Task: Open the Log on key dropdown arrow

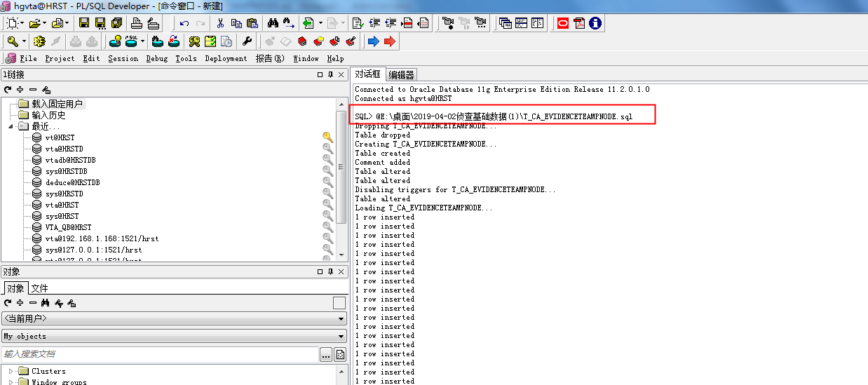Action: coord(23,41)
